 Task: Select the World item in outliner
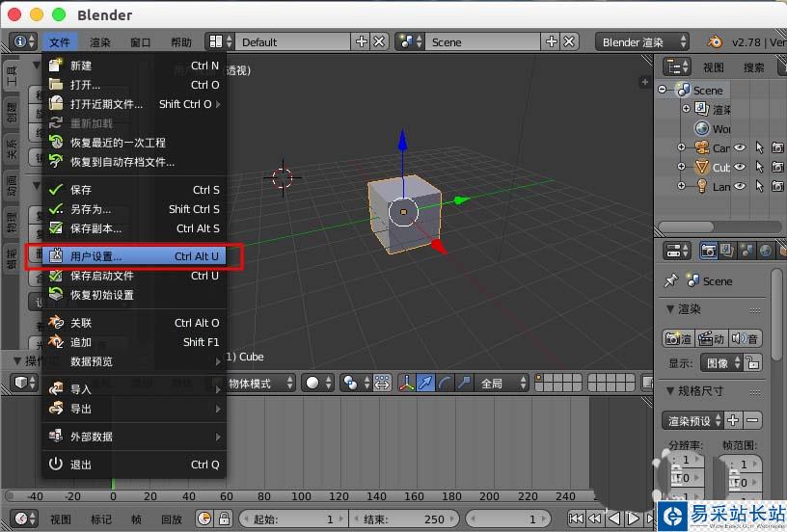point(712,128)
